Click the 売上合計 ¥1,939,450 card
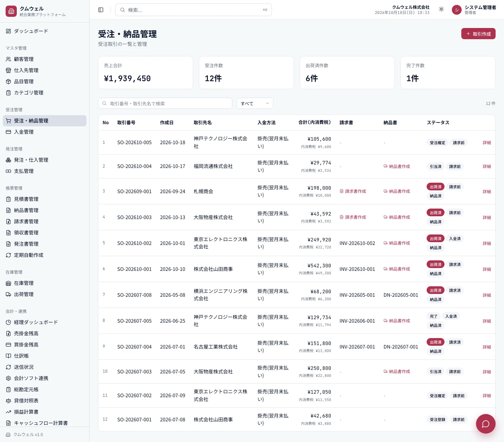 (146, 73)
